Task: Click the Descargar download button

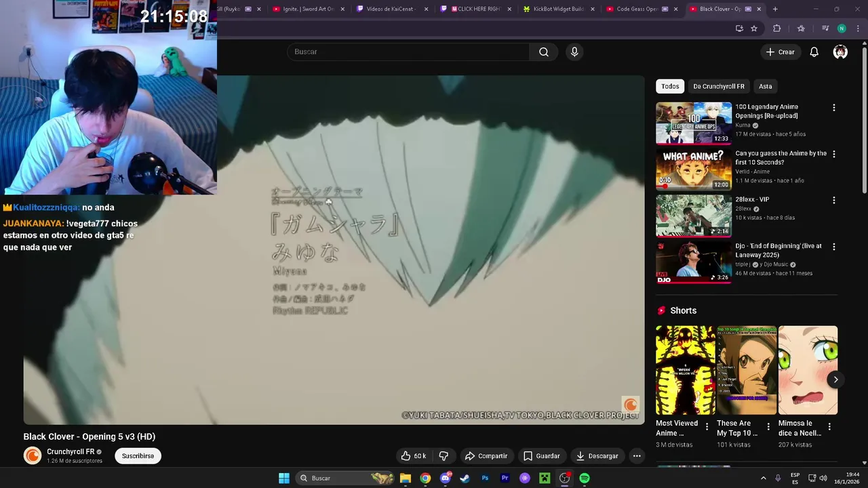Action: coord(597,456)
